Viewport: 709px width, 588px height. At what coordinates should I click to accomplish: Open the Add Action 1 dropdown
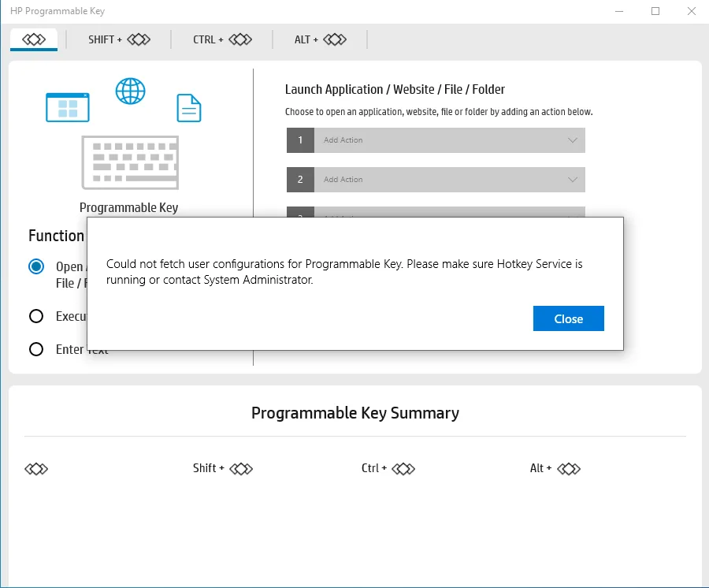[436, 140]
